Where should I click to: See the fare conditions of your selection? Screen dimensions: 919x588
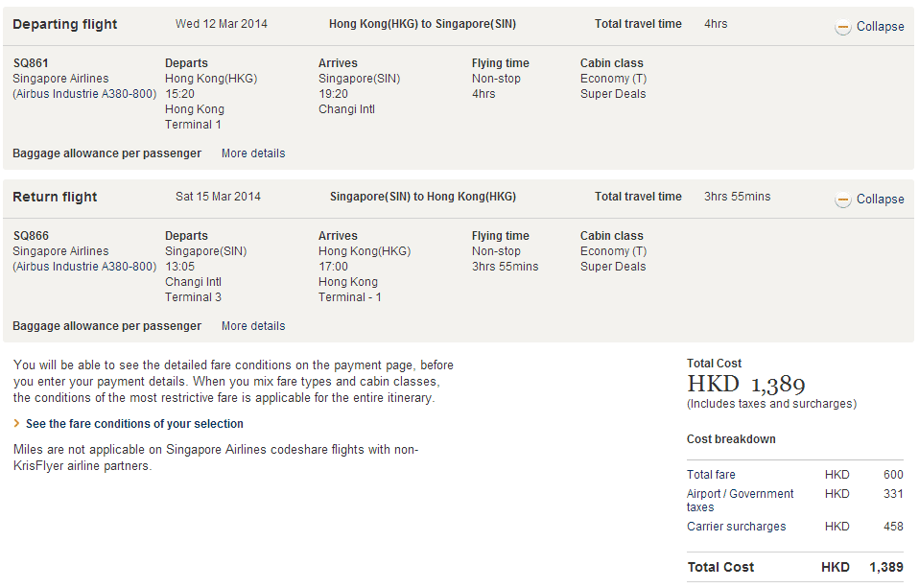134,424
